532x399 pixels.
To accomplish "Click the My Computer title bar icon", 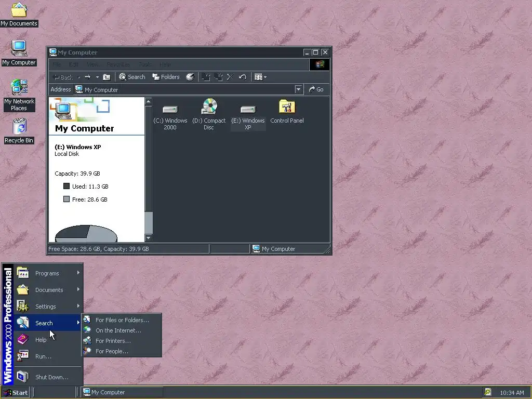I will coord(52,52).
